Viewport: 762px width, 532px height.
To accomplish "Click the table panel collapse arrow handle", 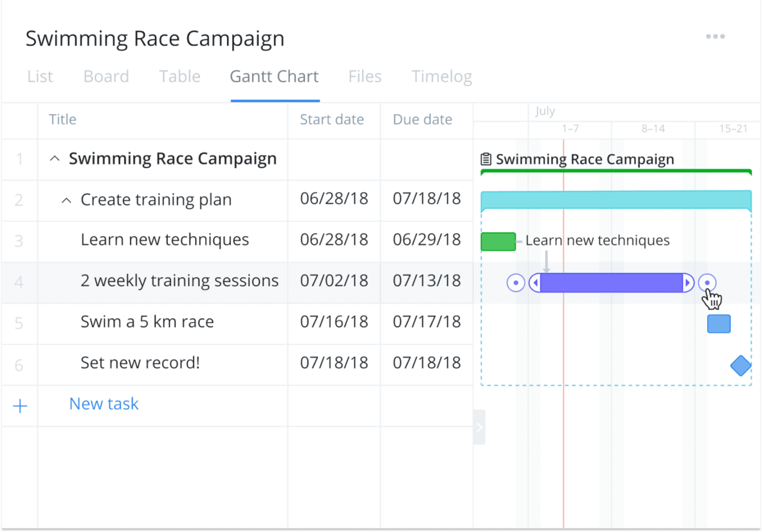I will point(479,427).
